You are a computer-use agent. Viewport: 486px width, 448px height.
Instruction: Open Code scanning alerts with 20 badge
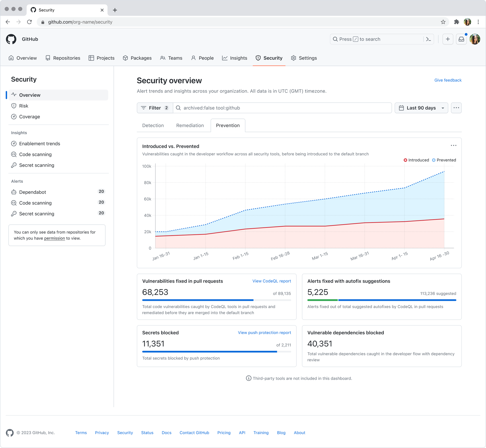58,203
